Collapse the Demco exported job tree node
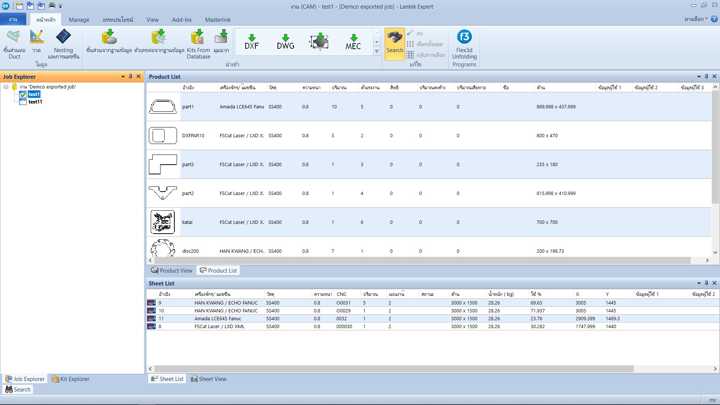 click(6, 88)
